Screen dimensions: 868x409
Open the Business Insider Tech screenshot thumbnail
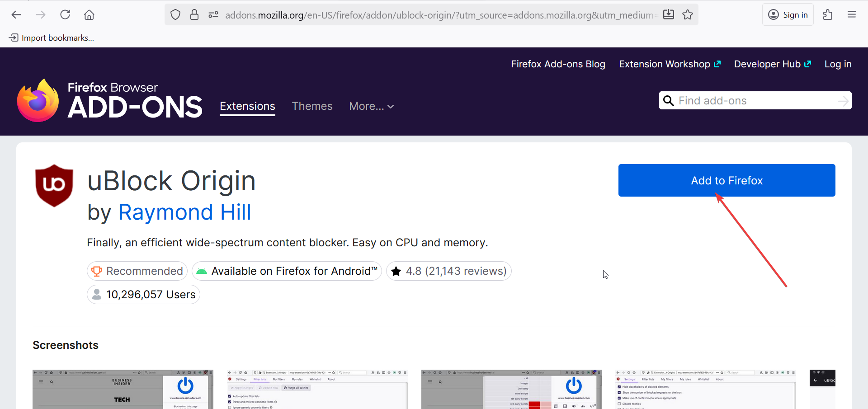coord(123,390)
